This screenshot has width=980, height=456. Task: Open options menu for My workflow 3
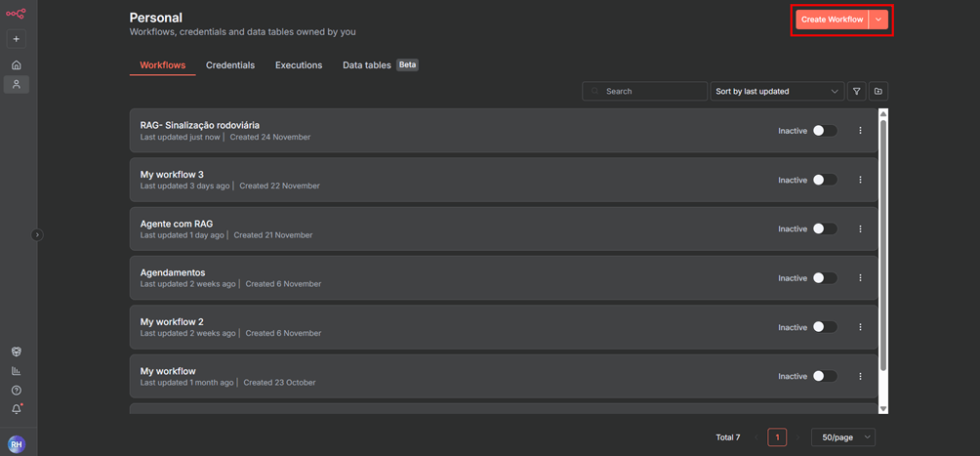860,180
